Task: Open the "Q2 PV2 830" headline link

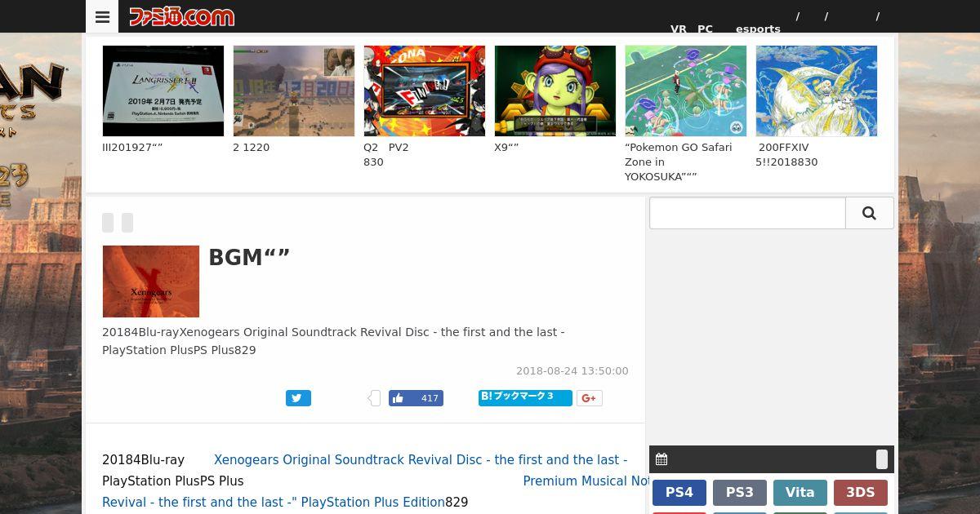Action: click(x=386, y=155)
